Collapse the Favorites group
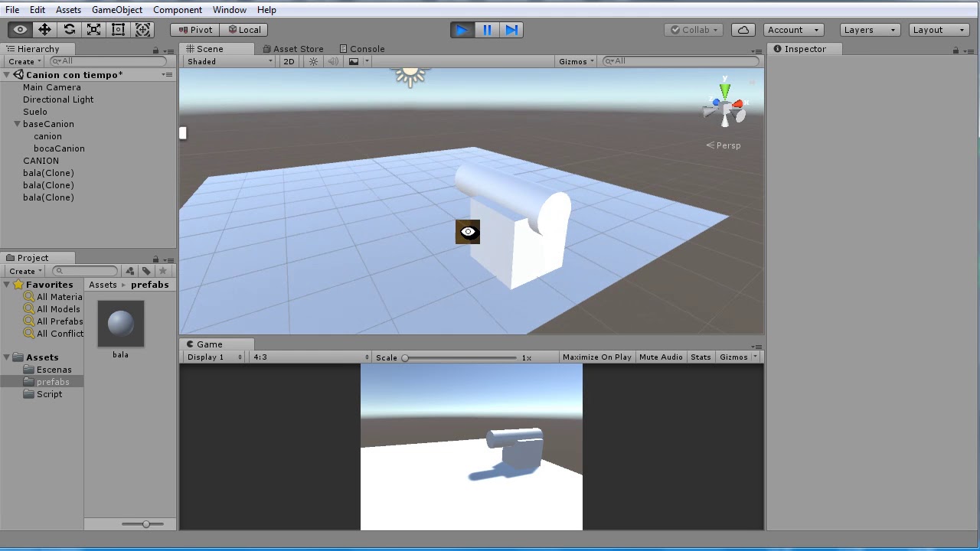Viewport: 980px width, 551px height. [7, 285]
